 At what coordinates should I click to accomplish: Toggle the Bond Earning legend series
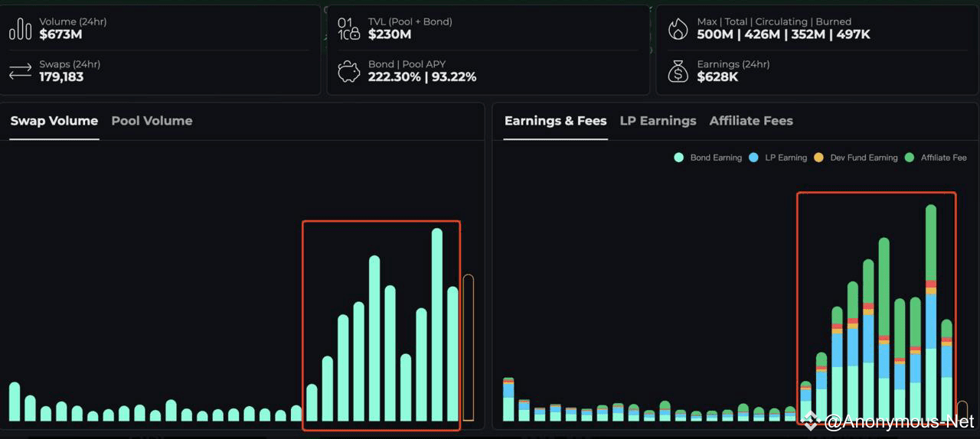(707, 158)
